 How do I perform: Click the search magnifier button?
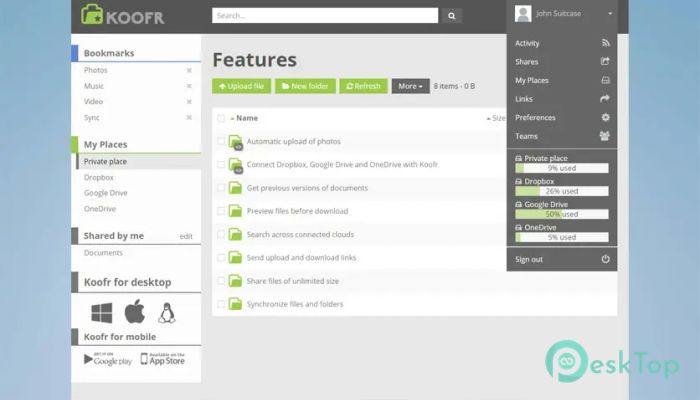(x=451, y=16)
